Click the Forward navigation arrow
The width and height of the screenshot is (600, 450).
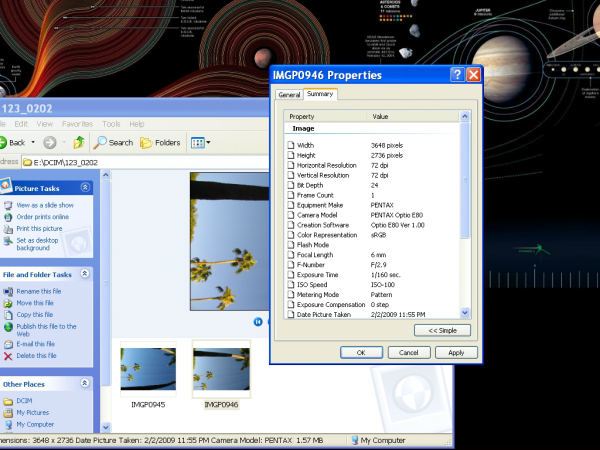tap(49, 142)
